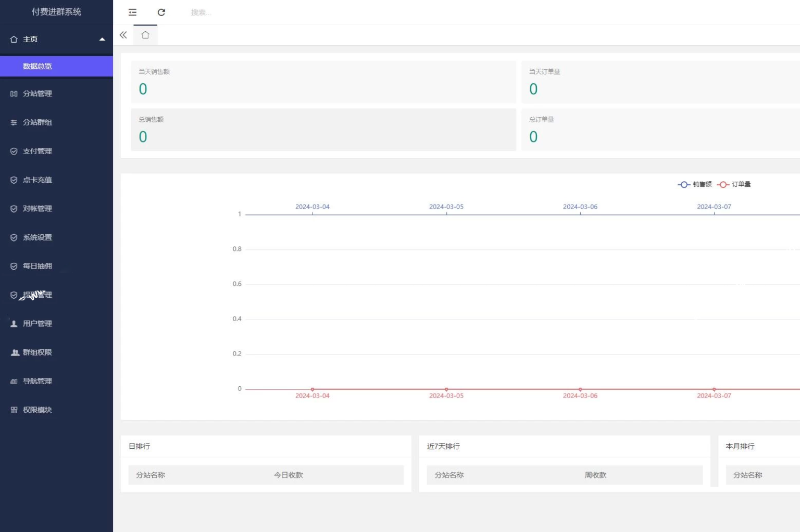This screenshot has height=532, width=800.
Task: Click the double-left-arrow tab scroll icon
Action: [123, 35]
